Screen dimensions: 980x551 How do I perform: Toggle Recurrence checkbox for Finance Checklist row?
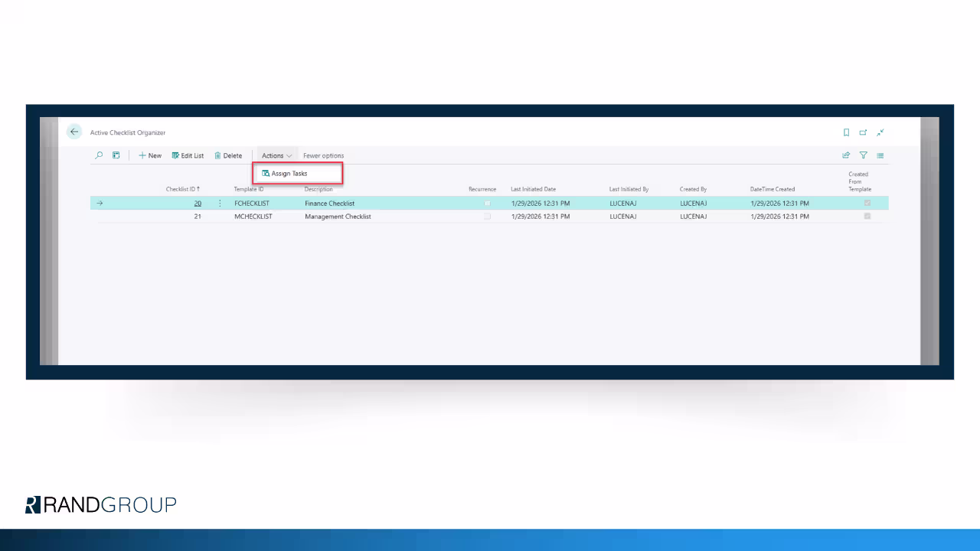(x=487, y=203)
